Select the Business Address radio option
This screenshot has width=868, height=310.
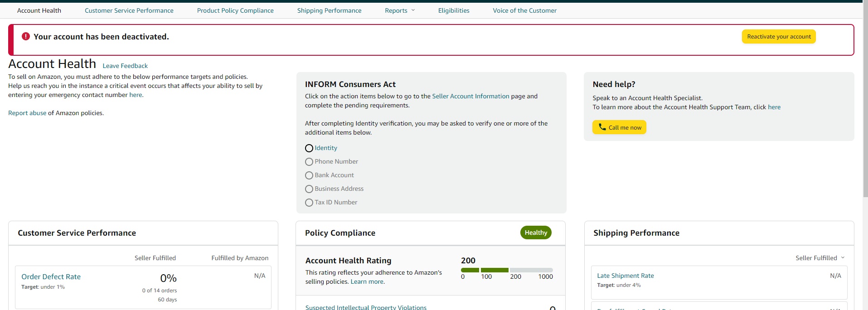pos(309,189)
